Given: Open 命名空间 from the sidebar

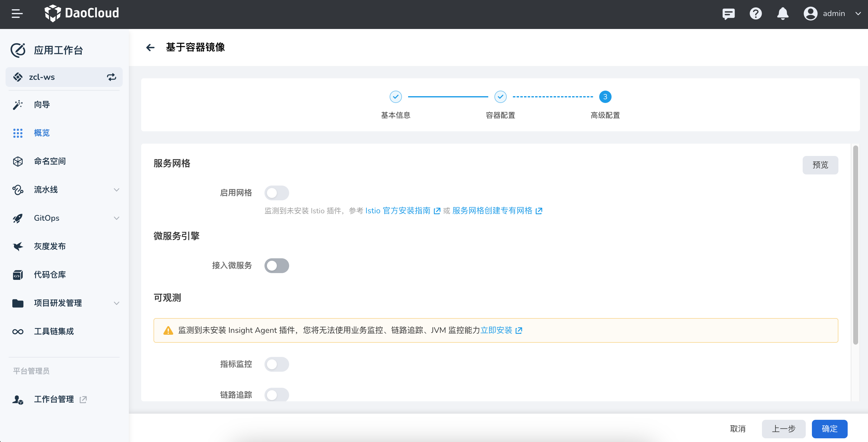Looking at the screenshot, I should (x=50, y=161).
